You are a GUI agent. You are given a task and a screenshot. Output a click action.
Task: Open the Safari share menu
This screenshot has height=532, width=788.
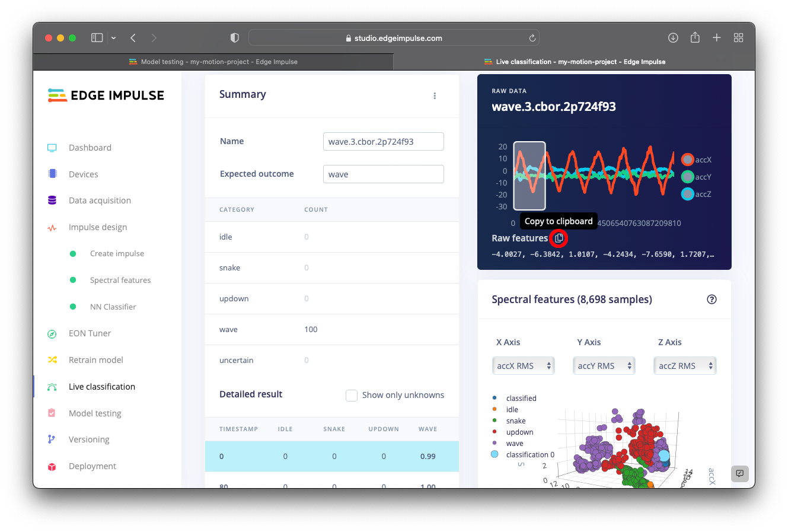[695, 37]
